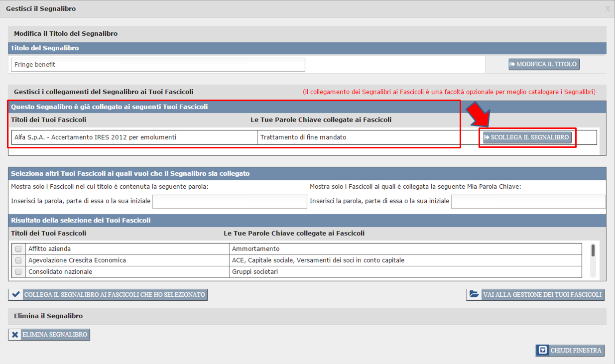Click the checkmark icon on Collega il Segnalibro
The height and width of the screenshot is (364, 615).
[x=16, y=295]
